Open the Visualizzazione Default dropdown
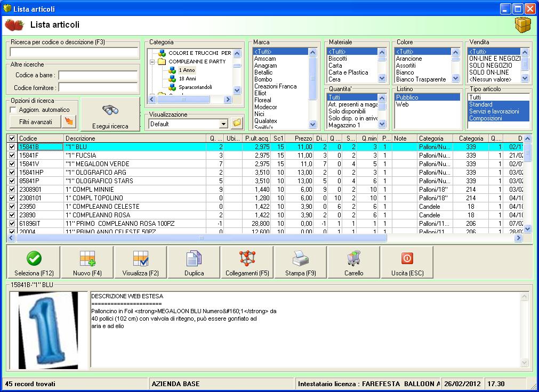This screenshot has width=539, height=392. point(224,124)
